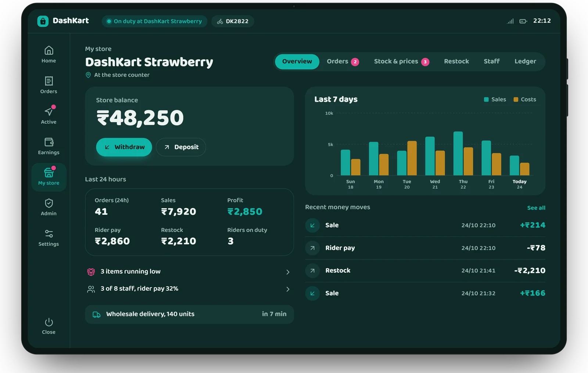Click the Deposit button

[181, 147]
